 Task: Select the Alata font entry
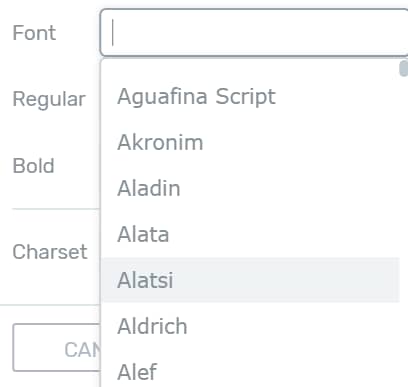tap(250, 234)
